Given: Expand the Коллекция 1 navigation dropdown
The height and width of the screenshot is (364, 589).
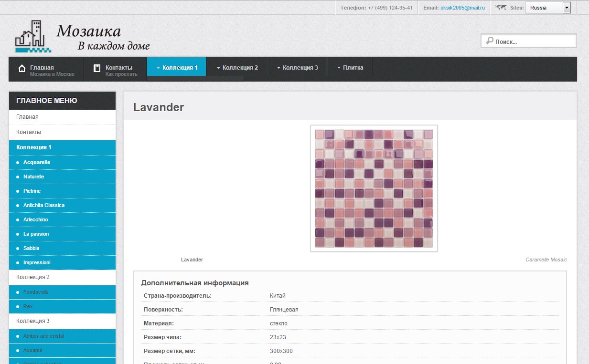Looking at the screenshot, I should [177, 68].
